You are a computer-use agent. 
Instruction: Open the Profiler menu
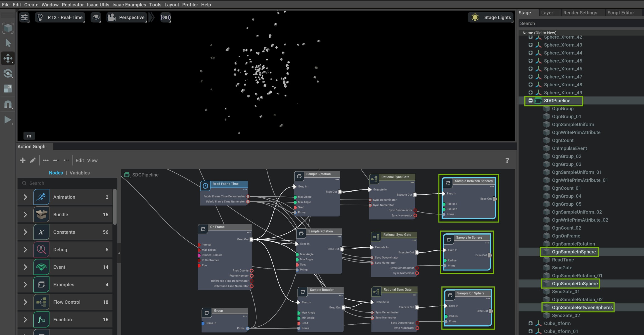click(190, 4)
